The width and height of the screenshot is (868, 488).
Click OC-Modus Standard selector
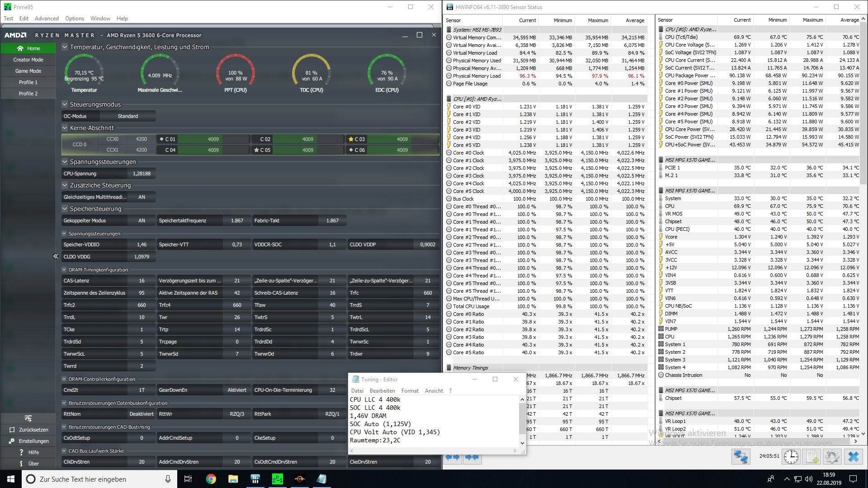(128, 116)
